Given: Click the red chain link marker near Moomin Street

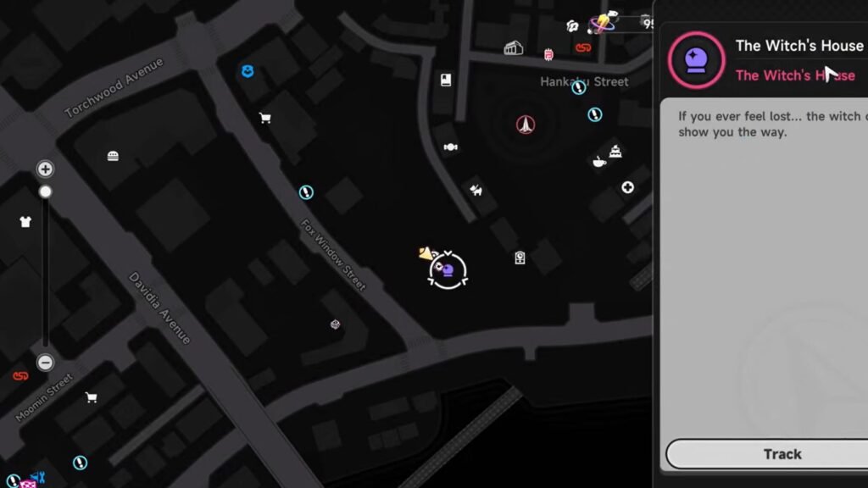Looking at the screenshot, I should pyautogui.click(x=20, y=376).
